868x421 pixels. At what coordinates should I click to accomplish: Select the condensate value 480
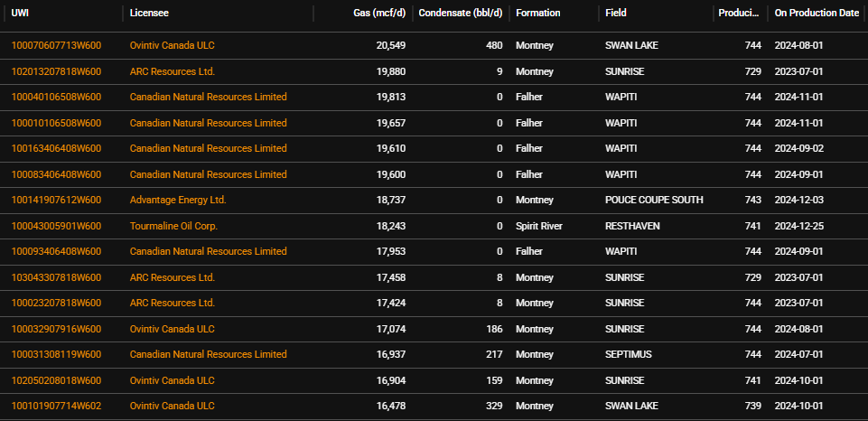pyautogui.click(x=494, y=45)
